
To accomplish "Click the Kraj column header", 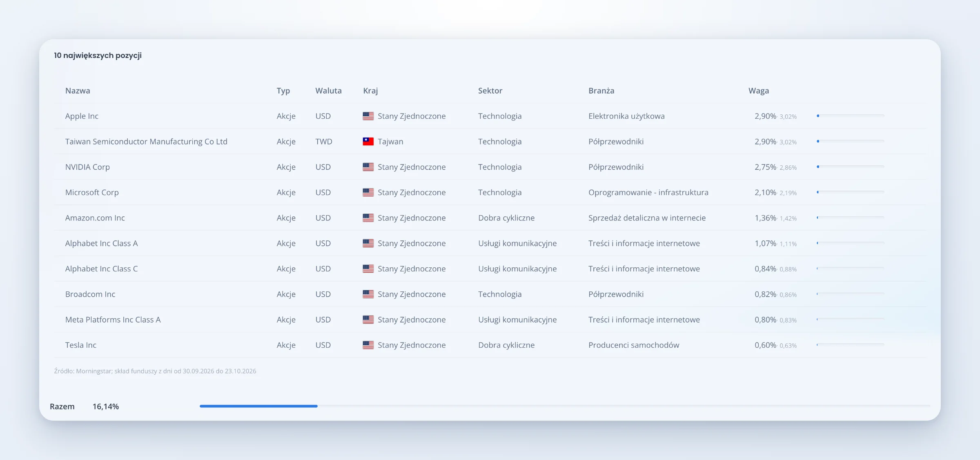I will coord(370,91).
